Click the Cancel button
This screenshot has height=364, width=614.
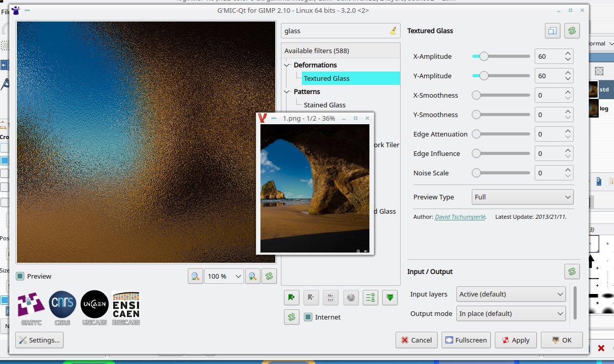point(416,340)
